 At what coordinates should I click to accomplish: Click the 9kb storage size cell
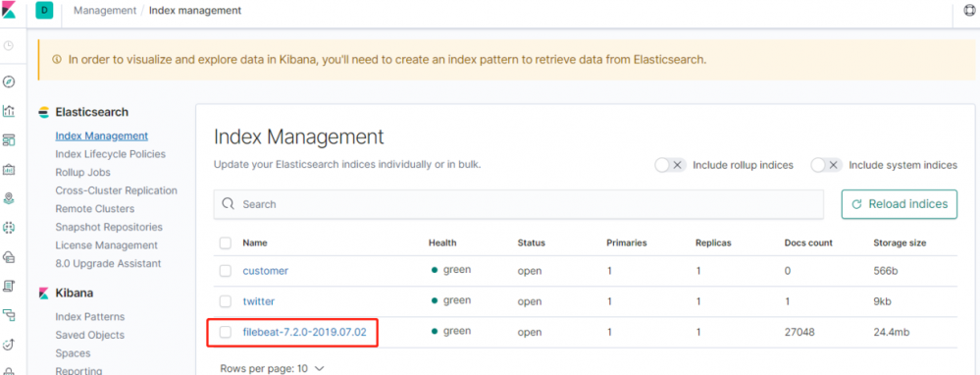(883, 301)
